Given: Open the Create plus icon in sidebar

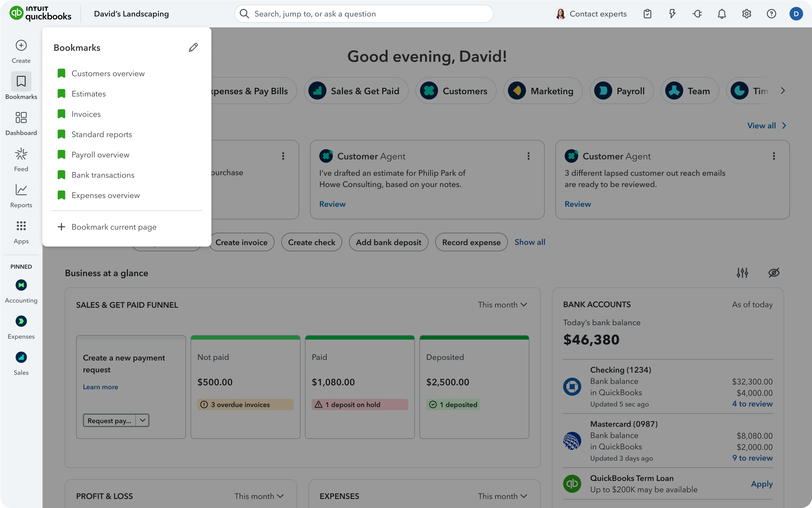Looking at the screenshot, I should 21,45.
